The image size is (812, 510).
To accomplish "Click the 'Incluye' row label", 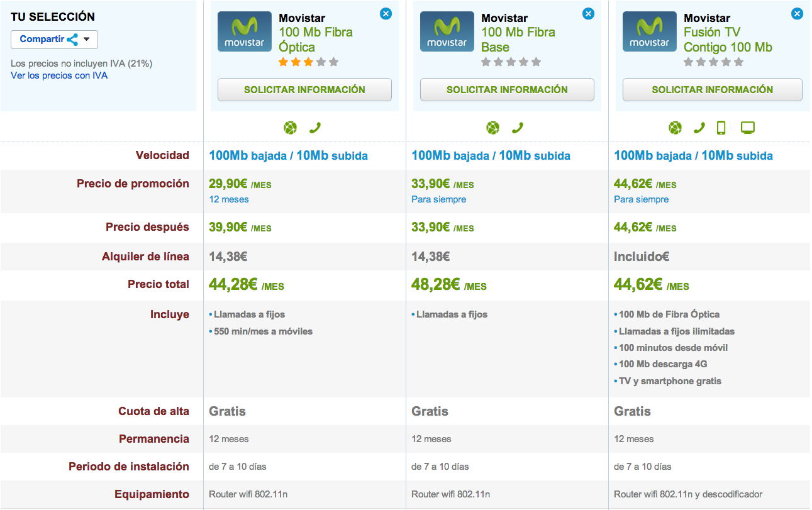I will (170, 314).
